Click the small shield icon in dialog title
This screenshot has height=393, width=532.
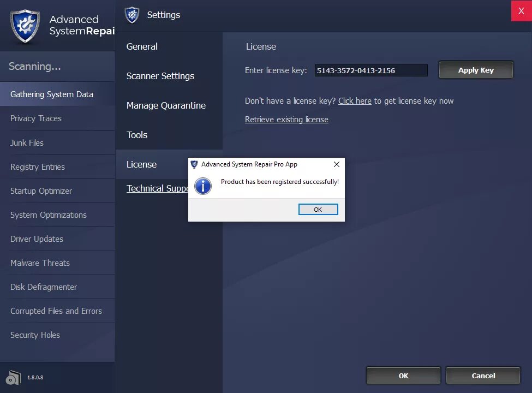[x=194, y=165]
